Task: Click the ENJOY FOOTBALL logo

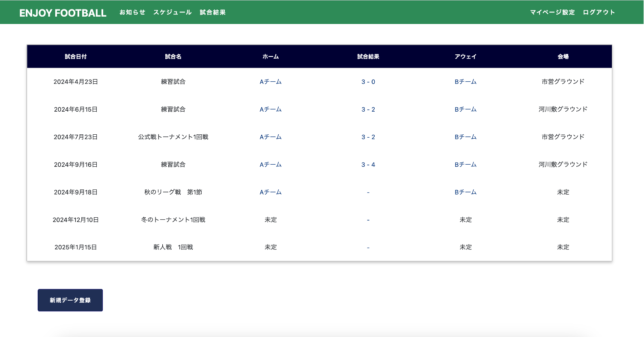Action: coord(62,13)
